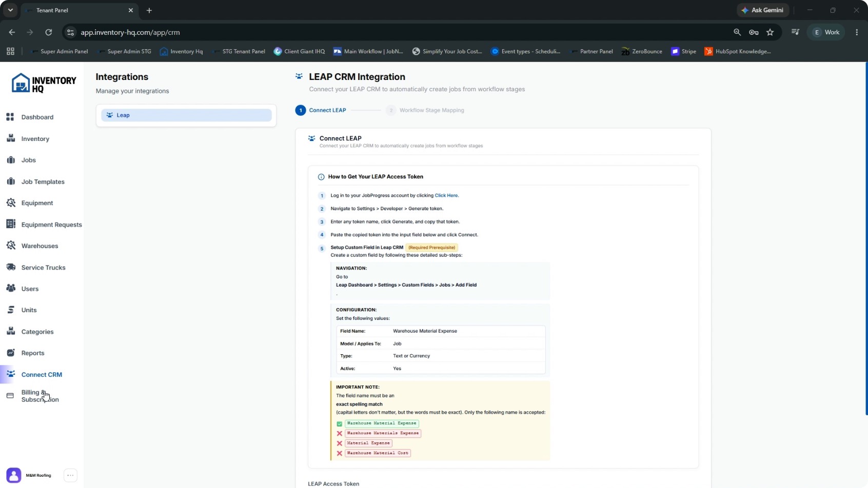Open the Stripe bookmark
The image size is (868, 488).
point(684,51)
